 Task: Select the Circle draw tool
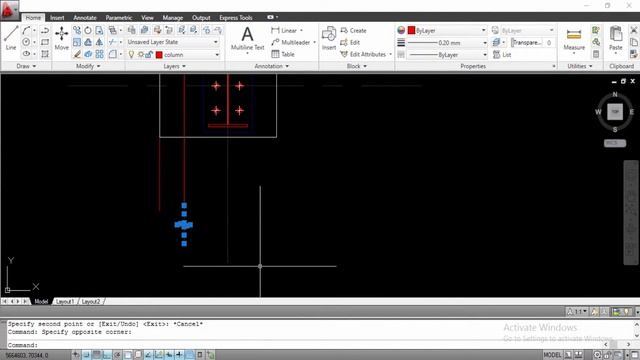(x=26, y=42)
